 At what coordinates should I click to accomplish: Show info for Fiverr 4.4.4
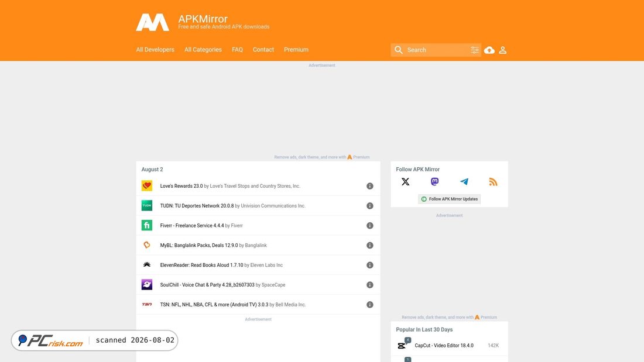click(369, 225)
